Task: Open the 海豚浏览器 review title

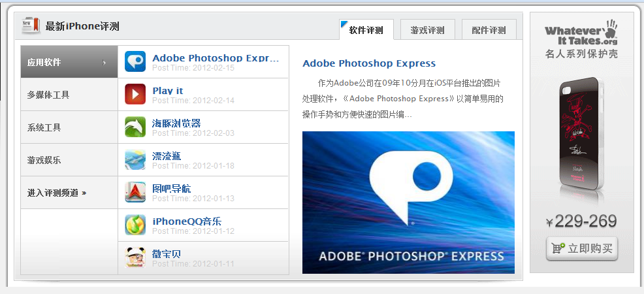Action: (x=176, y=123)
